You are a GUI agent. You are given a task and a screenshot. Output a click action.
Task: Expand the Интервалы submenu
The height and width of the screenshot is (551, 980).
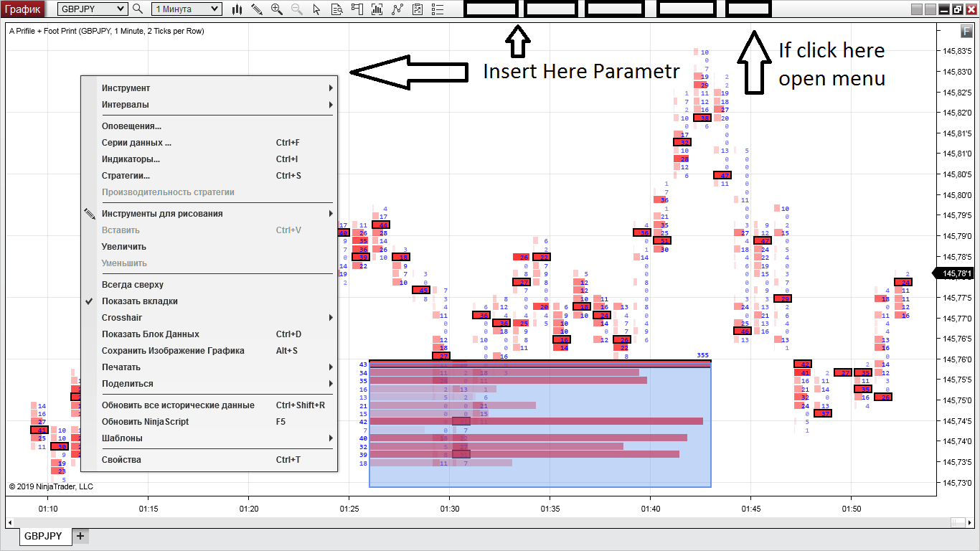click(x=209, y=105)
